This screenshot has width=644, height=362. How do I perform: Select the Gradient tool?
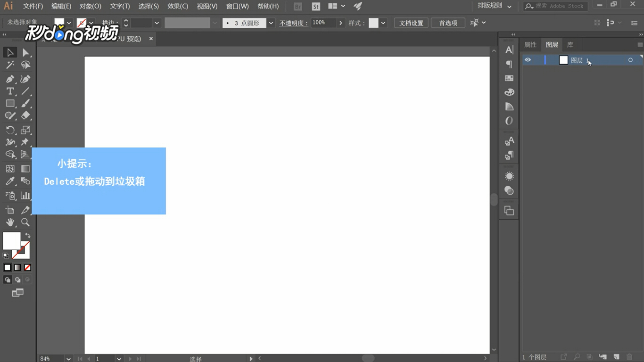pyautogui.click(x=25, y=168)
